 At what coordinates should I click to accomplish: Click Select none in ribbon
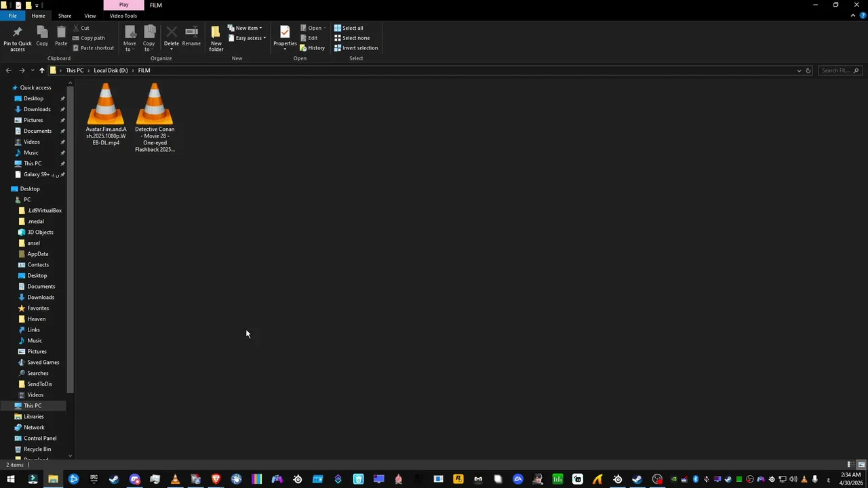(352, 38)
